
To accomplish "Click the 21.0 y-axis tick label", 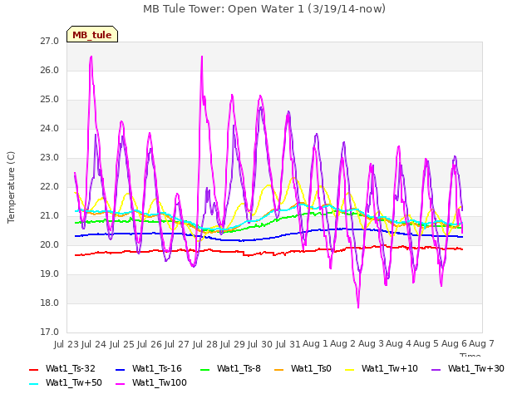I will pyautogui.click(x=50, y=216).
